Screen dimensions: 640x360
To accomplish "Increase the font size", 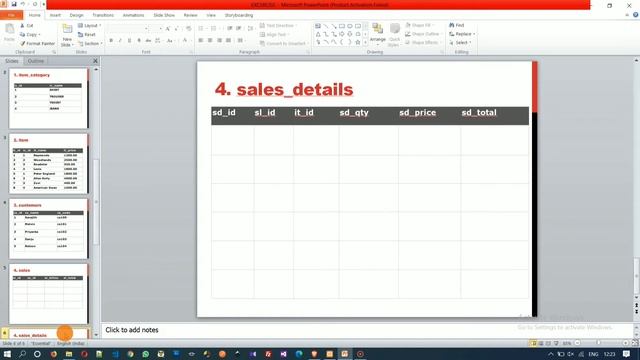I will tap(168, 29).
